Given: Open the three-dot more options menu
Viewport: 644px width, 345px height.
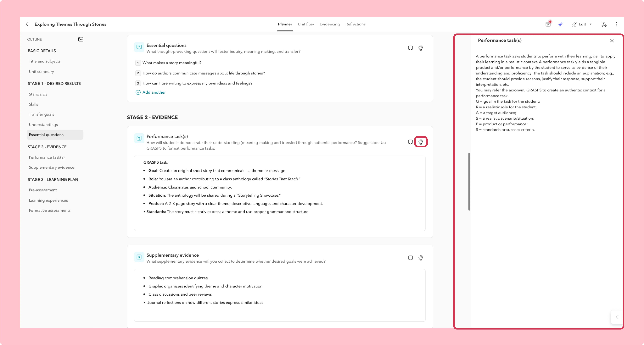Looking at the screenshot, I should (617, 24).
